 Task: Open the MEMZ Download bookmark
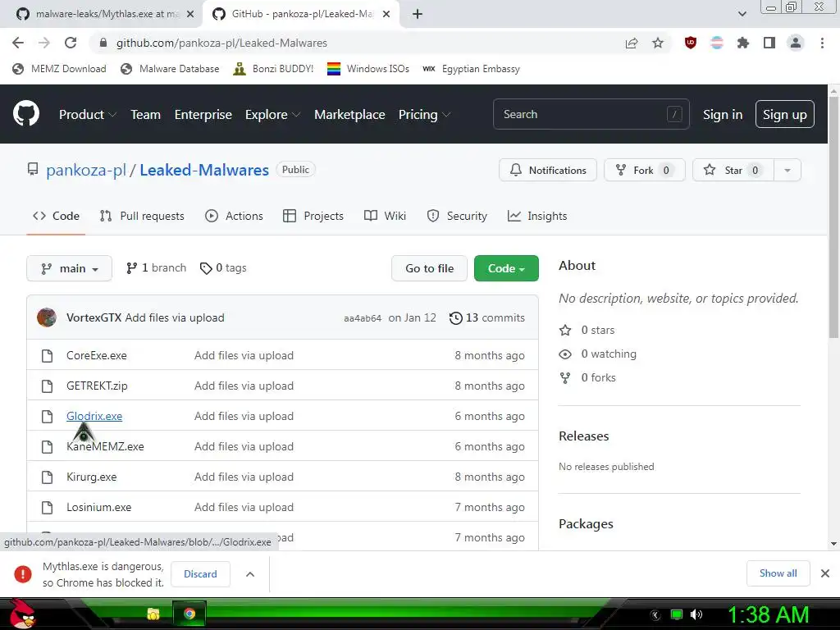click(59, 69)
